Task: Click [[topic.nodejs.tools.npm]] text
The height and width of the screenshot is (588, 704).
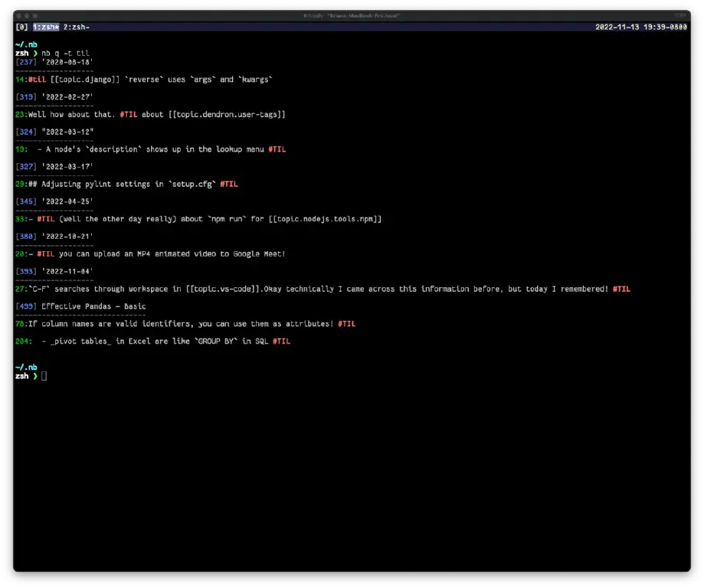Action: (325, 219)
